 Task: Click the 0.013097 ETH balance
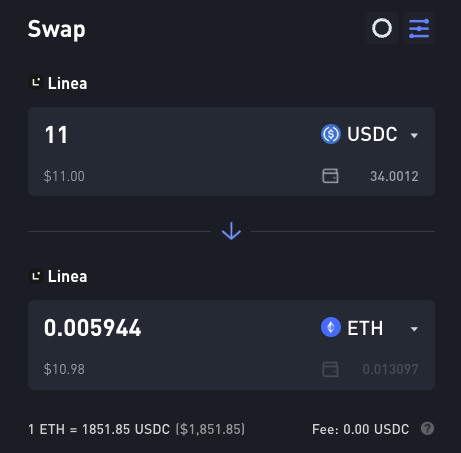coord(390,369)
